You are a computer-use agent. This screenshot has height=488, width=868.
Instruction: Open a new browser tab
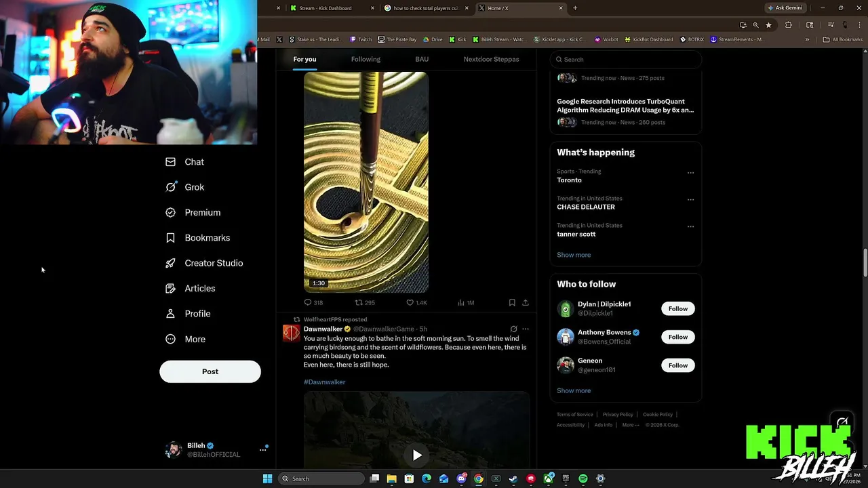click(575, 8)
